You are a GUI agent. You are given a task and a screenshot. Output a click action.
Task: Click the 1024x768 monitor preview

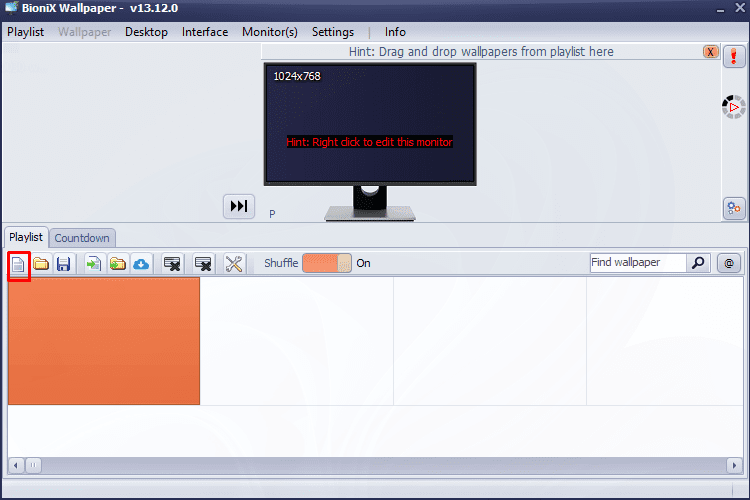coord(370,124)
